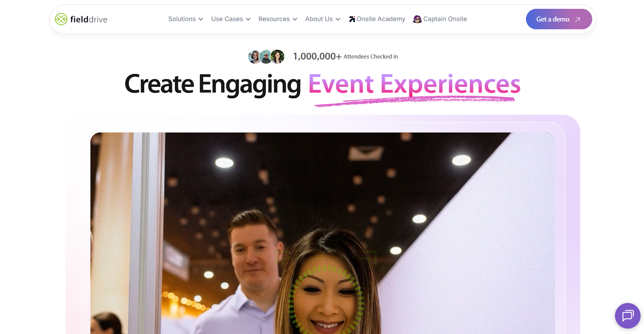Screen dimensions: 644x334
Task: Click the third attendee avatar
Action: 277,57
